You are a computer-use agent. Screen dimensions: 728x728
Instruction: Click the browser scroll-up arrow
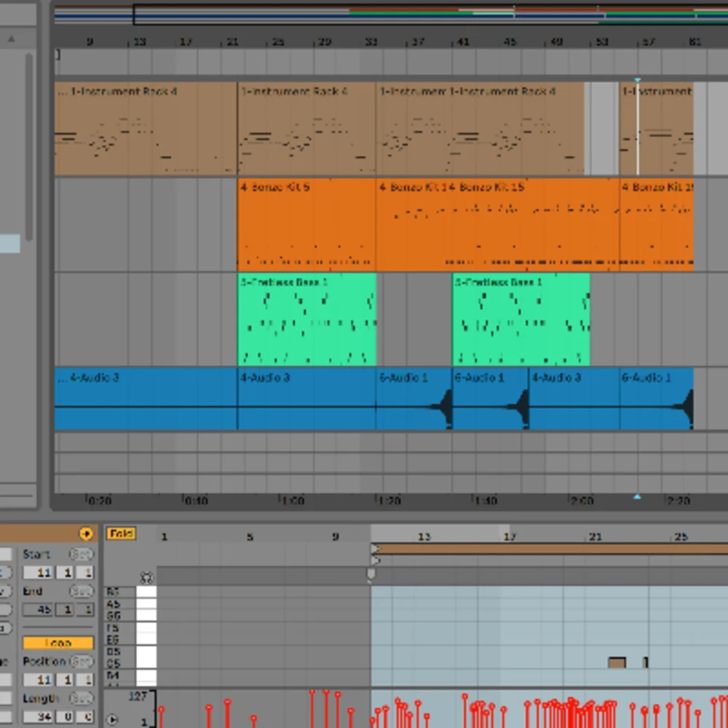click(12, 39)
